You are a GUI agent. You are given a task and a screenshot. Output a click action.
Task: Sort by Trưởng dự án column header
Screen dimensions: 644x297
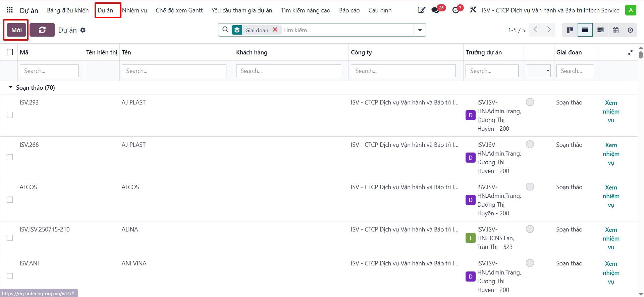[x=484, y=52]
